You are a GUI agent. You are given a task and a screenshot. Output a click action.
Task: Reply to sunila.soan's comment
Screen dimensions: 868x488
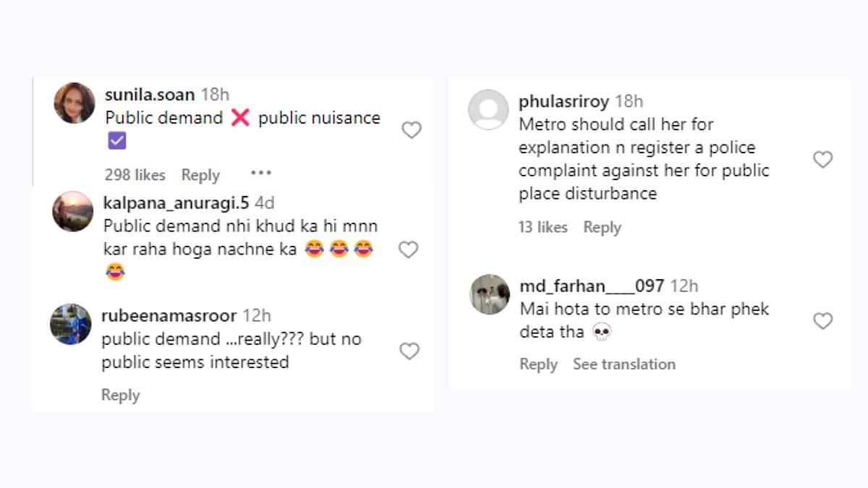coord(200,175)
